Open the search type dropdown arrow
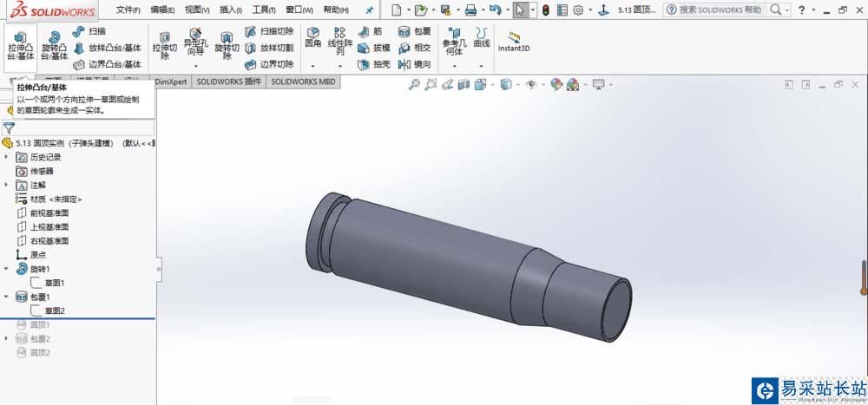Image resolution: width=868 pixels, height=405 pixels. pos(787,10)
